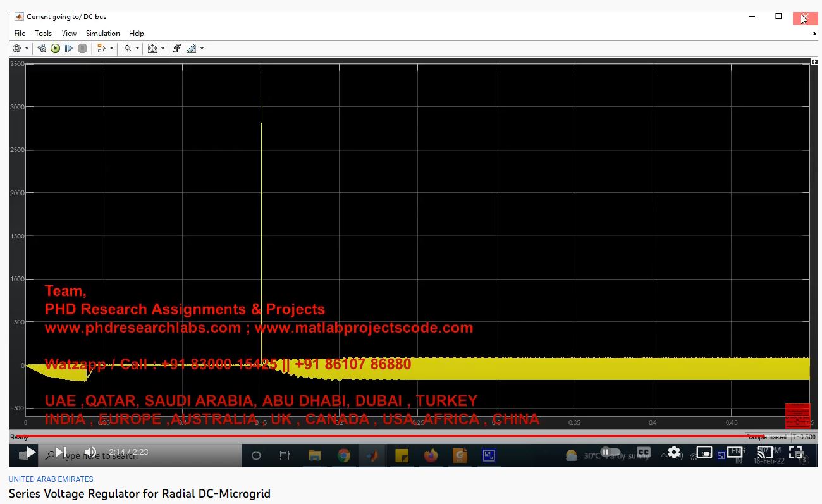Viewport: 822px width, 504px height.
Task: Open Firefox on taskbar
Action: (431, 455)
